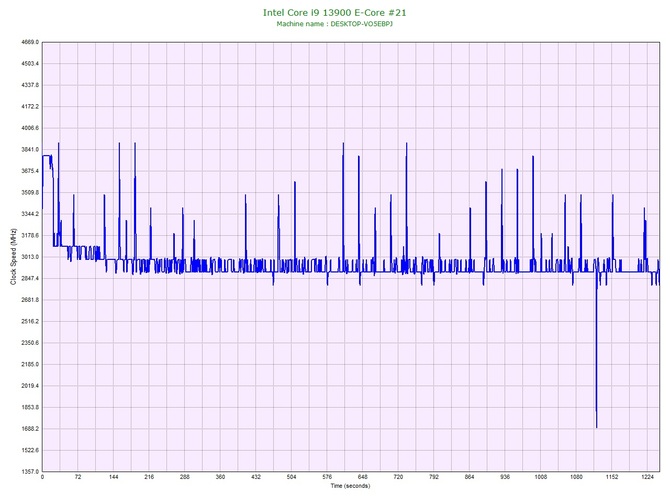Click the 720 seconds time axis label
Image resolution: width=670 pixels, height=503 pixels.
click(x=398, y=477)
